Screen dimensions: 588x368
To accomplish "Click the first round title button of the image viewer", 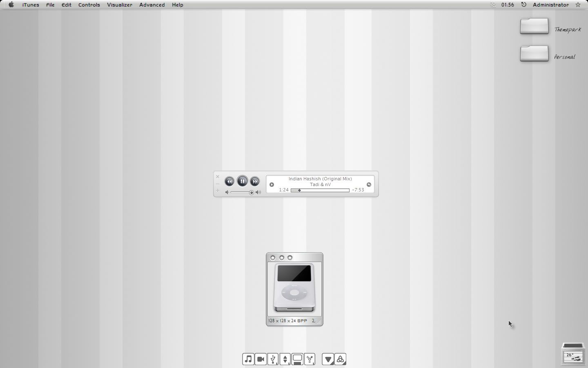I will (x=273, y=258).
